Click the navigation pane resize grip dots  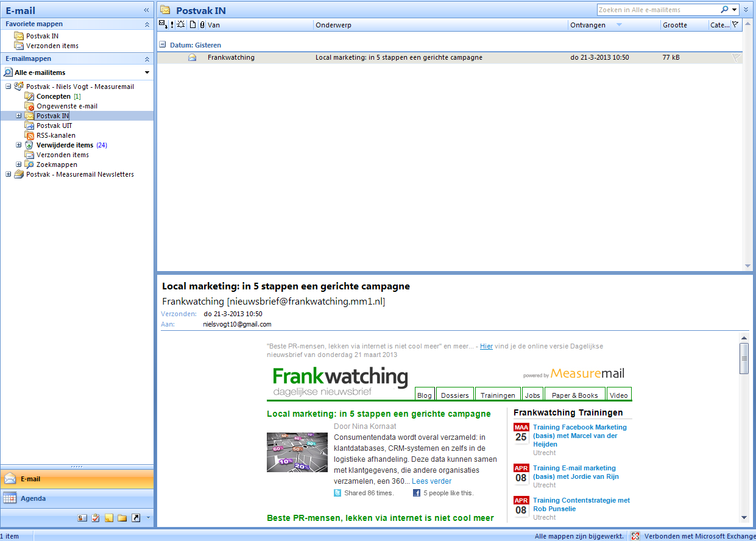pyautogui.click(x=77, y=467)
